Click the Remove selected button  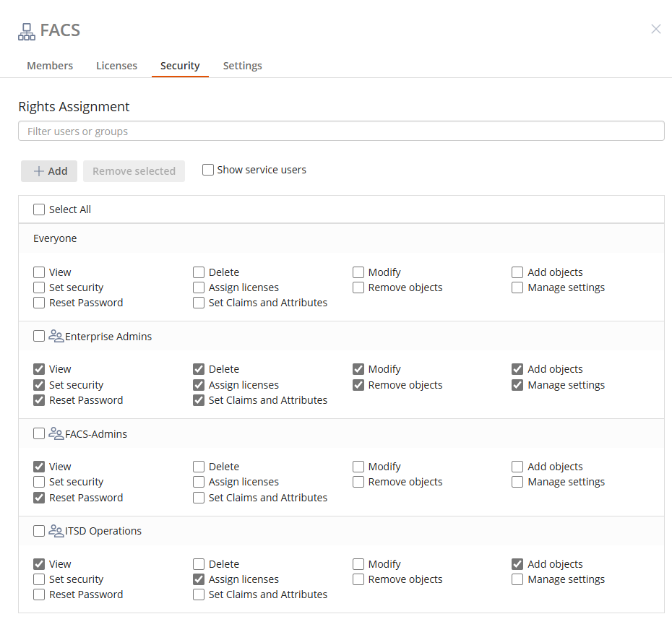coord(134,171)
